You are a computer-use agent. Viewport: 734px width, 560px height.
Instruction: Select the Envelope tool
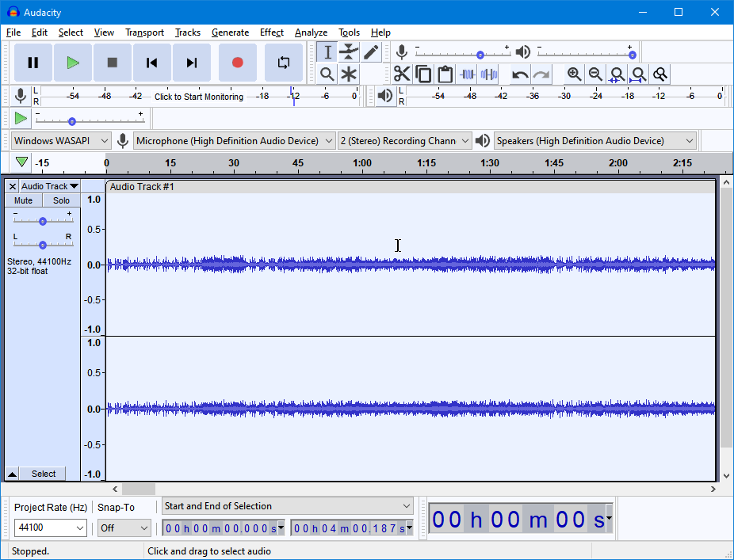click(x=349, y=52)
